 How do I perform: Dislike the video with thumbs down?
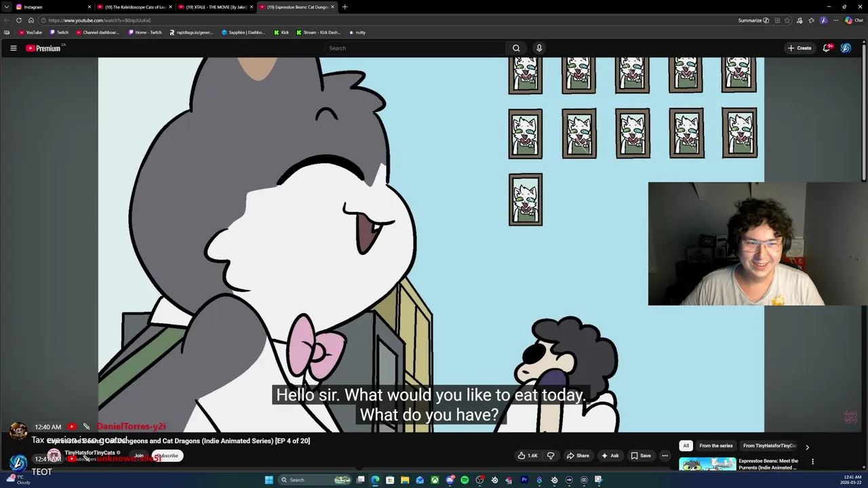(x=551, y=455)
